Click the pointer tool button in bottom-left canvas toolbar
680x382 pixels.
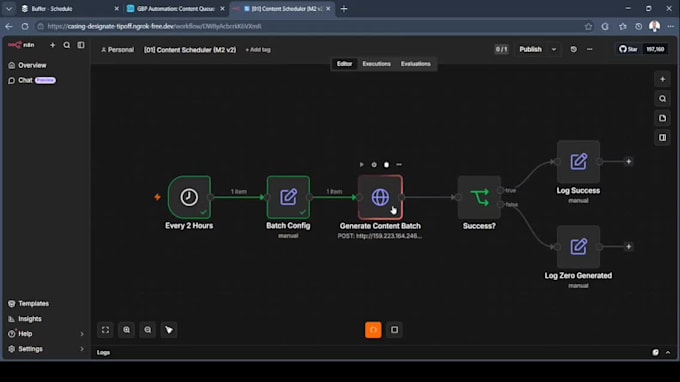(x=169, y=330)
